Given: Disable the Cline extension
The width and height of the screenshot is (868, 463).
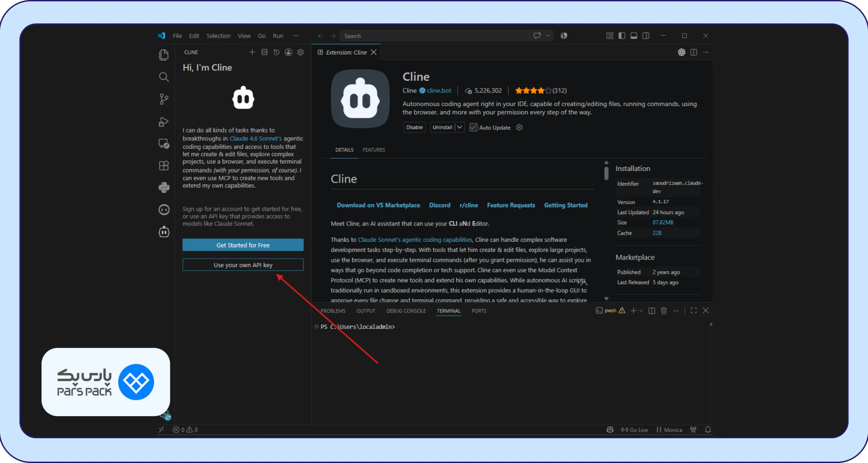Looking at the screenshot, I should point(414,127).
